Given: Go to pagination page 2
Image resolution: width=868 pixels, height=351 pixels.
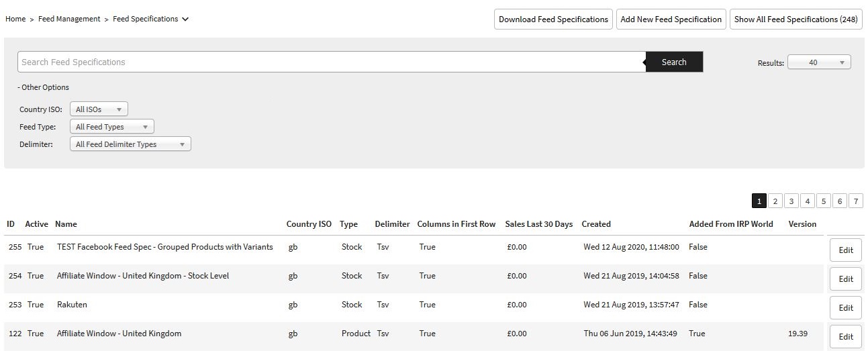Looking at the screenshot, I should (x=775, y=201).
